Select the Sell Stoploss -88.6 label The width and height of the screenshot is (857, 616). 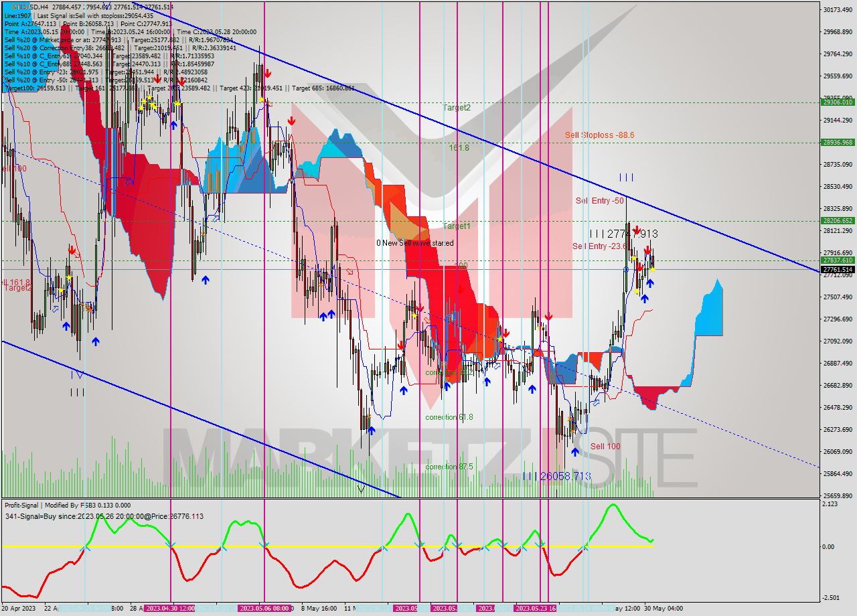coord(599,135)
